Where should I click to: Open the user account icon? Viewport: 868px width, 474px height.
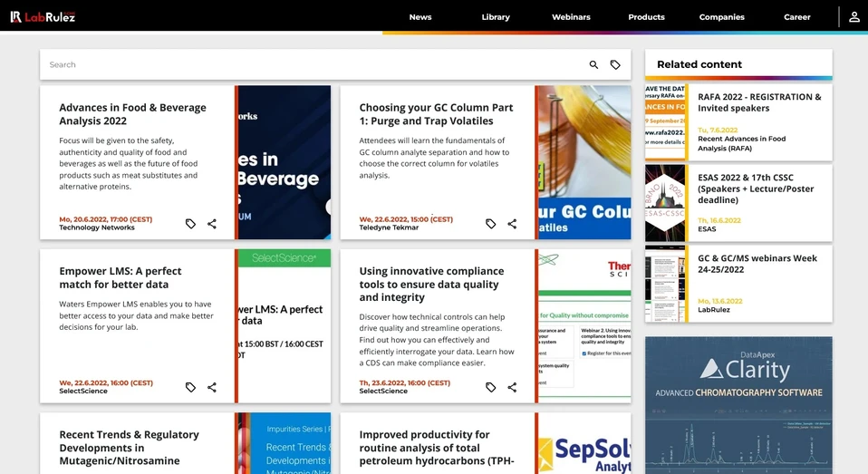tap(854, 16)
